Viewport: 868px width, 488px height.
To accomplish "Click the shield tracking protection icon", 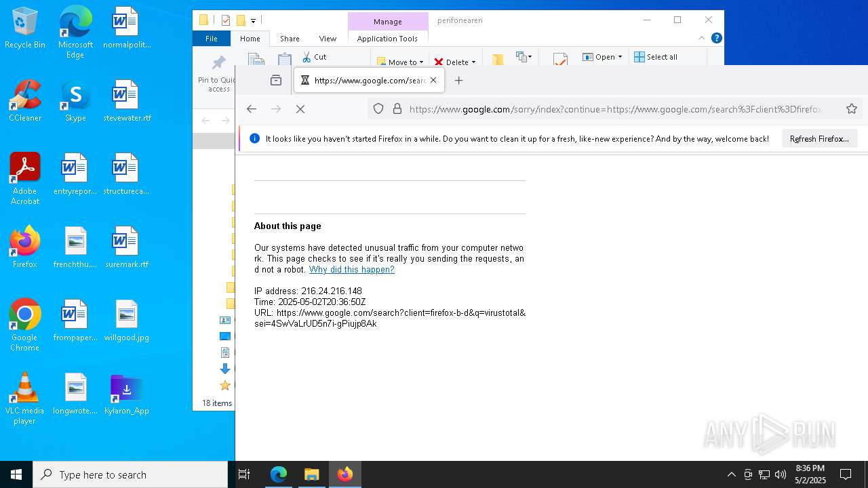I will coord(378,108).
